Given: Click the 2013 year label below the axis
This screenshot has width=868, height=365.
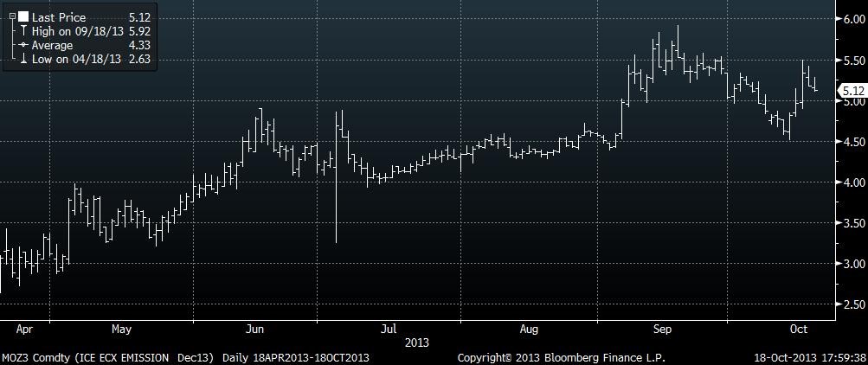Looking at the screenshot, I should [418, 343].
